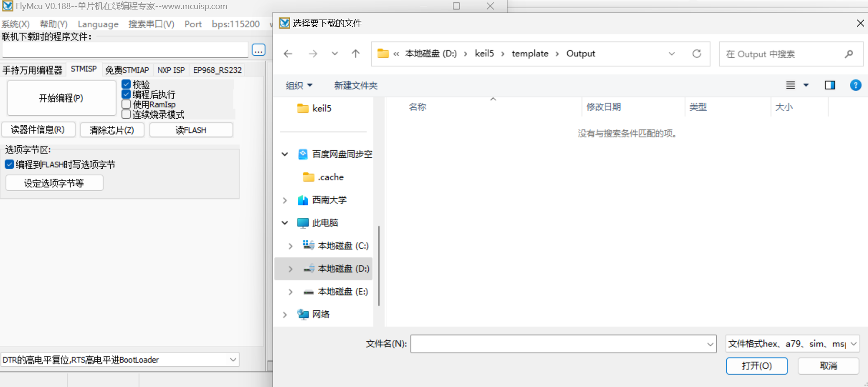The height and width of the screenshot is (387, 868).
Task: Open recent locations dropdown arrow
Action: (335, 53)
